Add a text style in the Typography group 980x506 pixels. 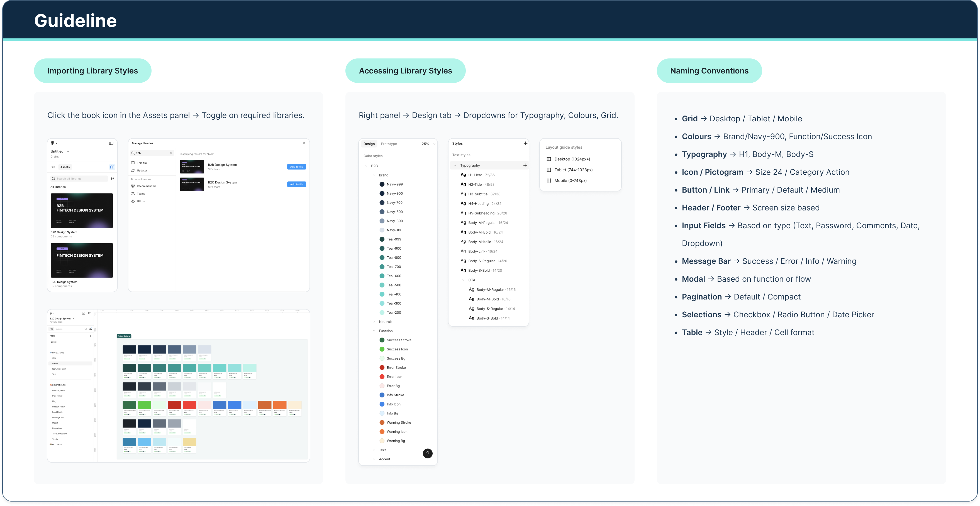point(525,165)
